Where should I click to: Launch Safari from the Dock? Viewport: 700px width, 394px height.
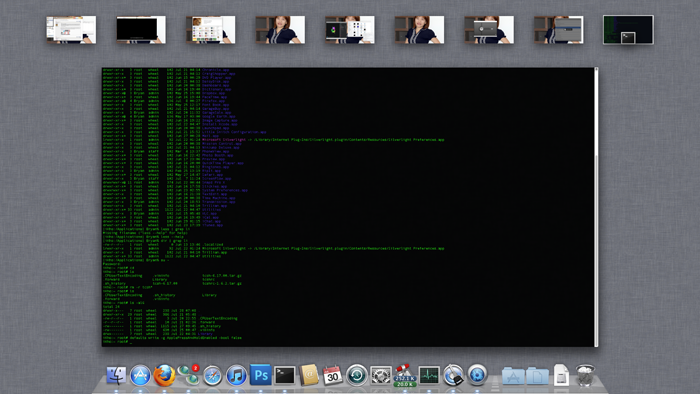pyautogui.click(x=212, y=375)
